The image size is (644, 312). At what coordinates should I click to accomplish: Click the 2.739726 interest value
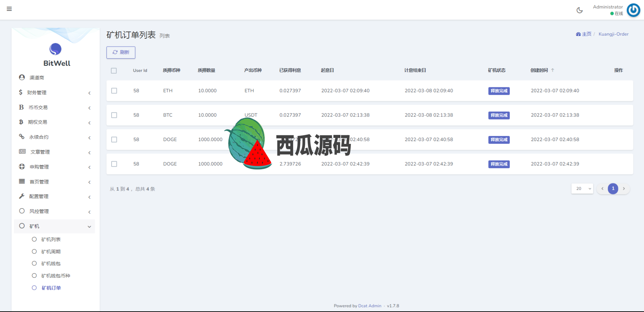[290, 164]
